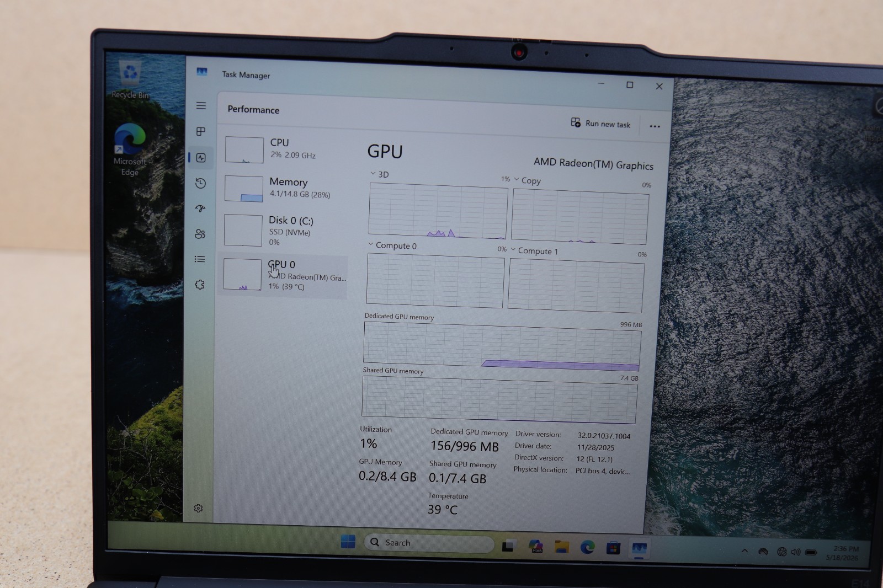The height and width of the screenshot is (588, 883).
Task: Click the OneDrive cloud tray icon
Action: click(764, 551)
